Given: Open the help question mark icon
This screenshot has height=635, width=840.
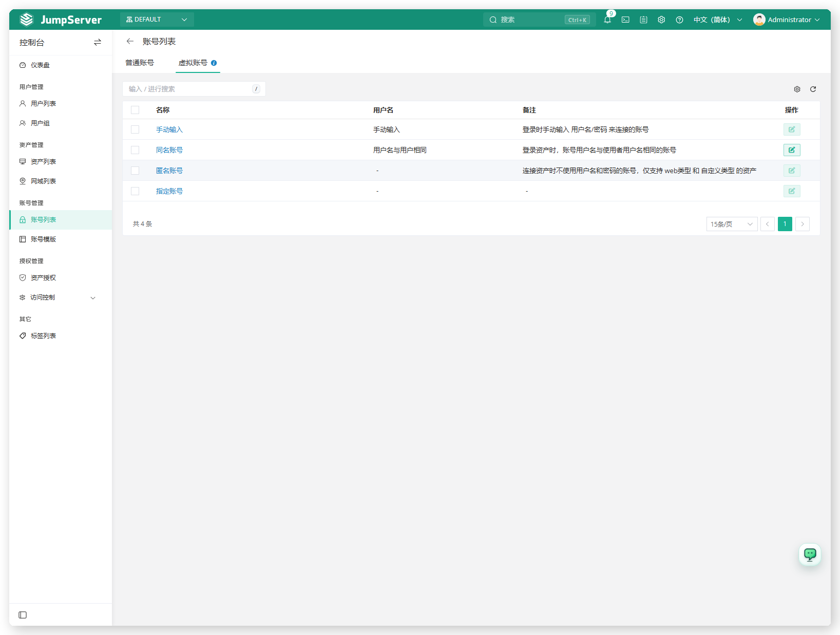Looking at the screenshot, I should [679, 20].
